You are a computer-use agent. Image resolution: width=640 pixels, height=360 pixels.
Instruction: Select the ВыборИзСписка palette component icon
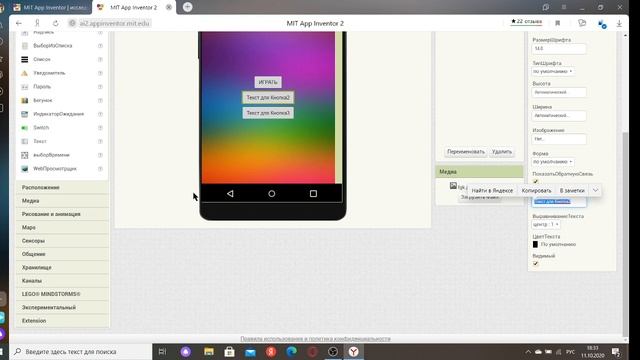pyautogui.click(x=25, y=46)
